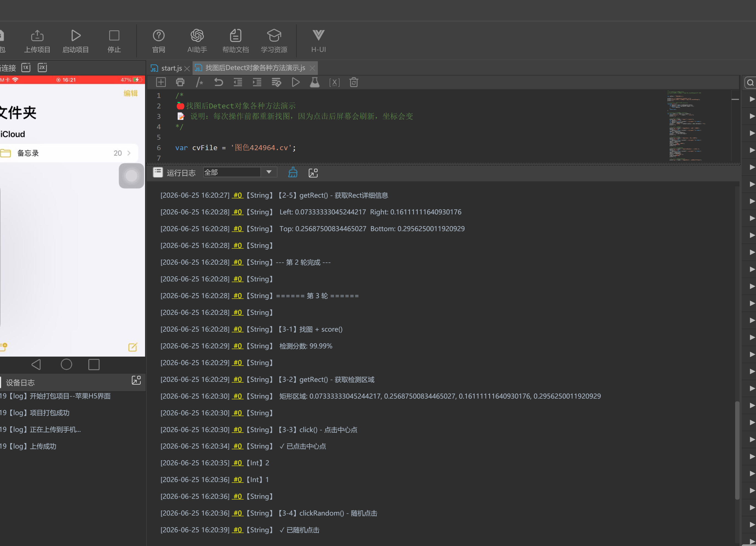Increase indent in the code editor

[x=257, y=82]
